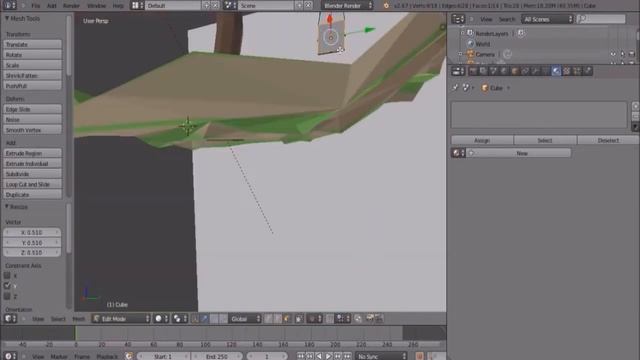This screenshot has height=360, width=640.
Task: Open the Global orientation dropdown
Action: click(244, 319)
